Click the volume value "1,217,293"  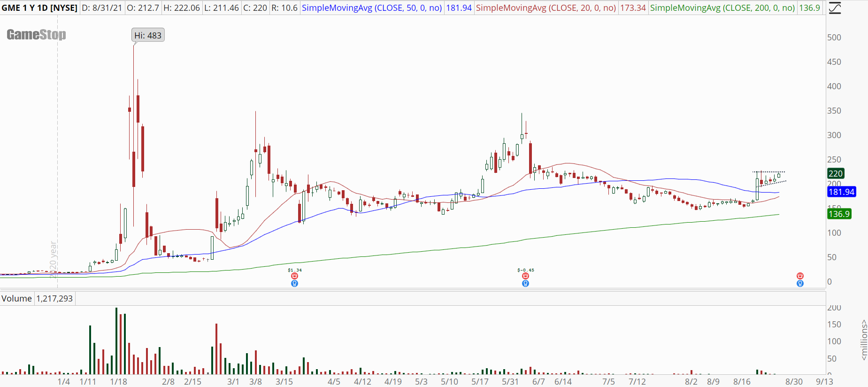[54, 299]
